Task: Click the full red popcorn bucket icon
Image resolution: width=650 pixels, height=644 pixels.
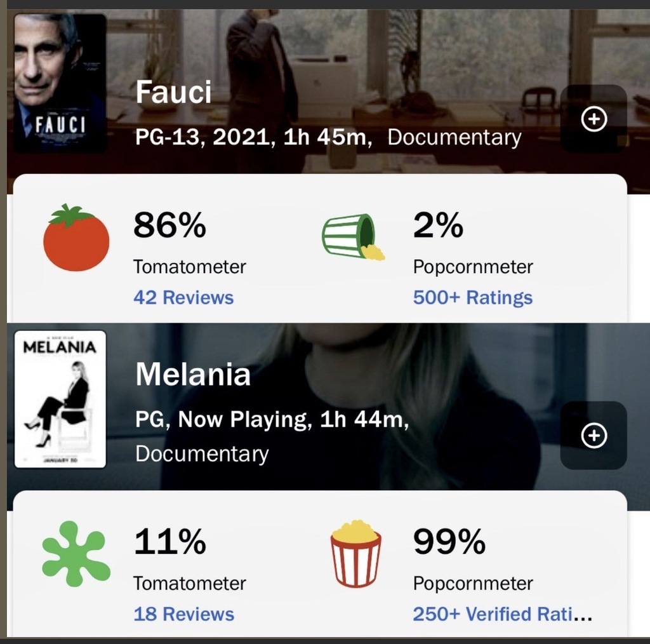Action: point(355,553)
